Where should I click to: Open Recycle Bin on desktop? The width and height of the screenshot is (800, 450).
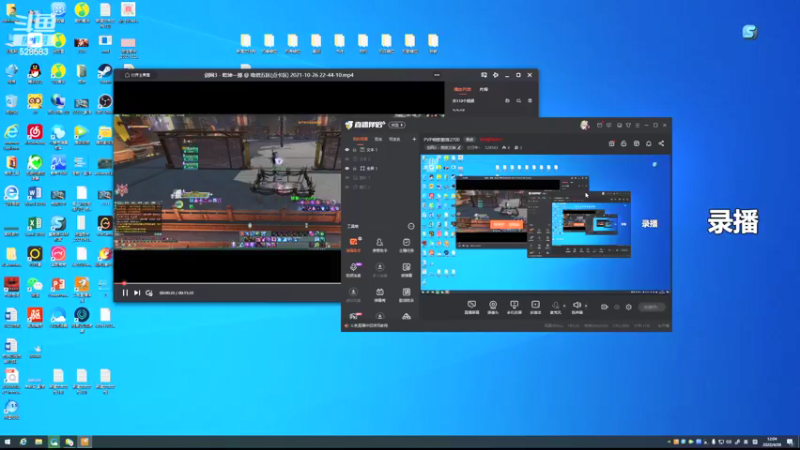pos(11,102)
